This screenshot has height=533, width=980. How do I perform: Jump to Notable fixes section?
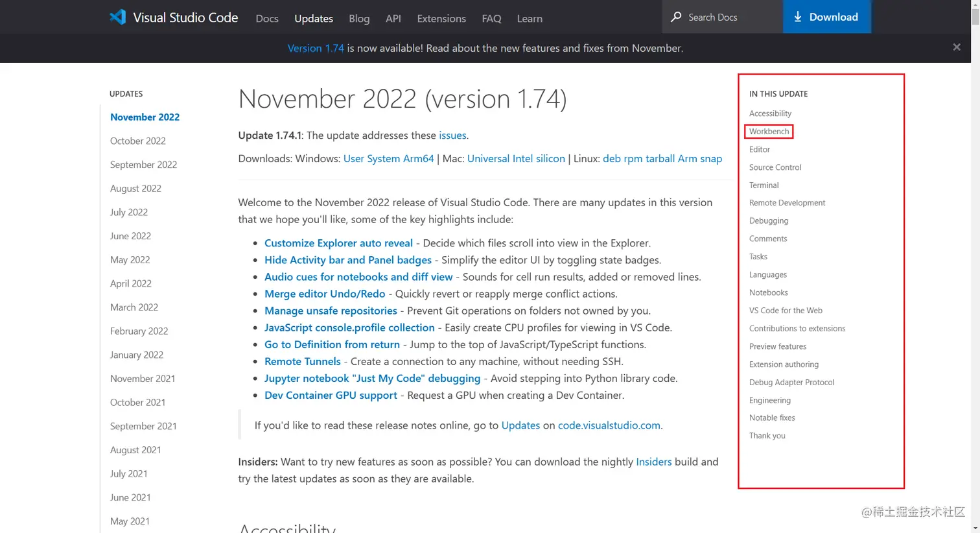tap(772, 418)
